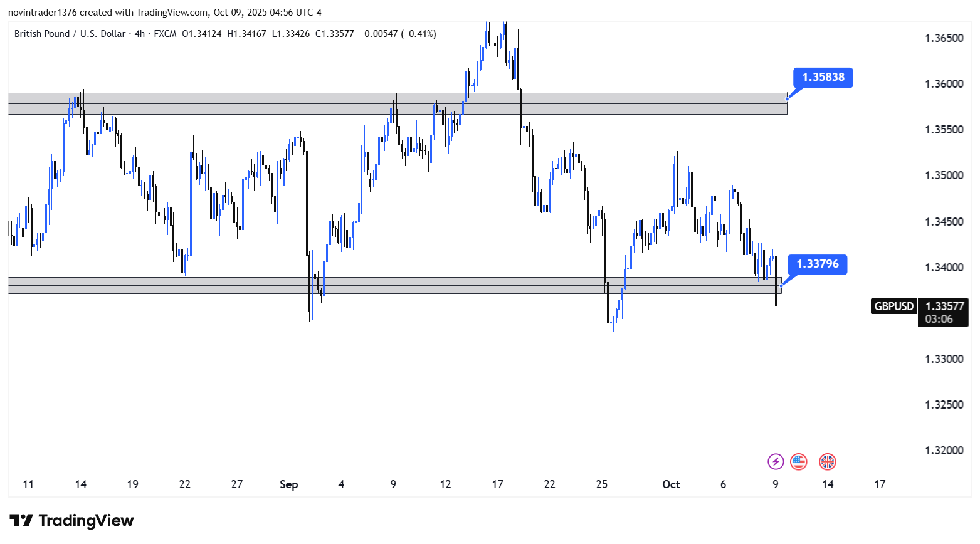980x544 pixels.
Task: Click the black GBPUSD symbol tag
Action: tap(893, 306)
